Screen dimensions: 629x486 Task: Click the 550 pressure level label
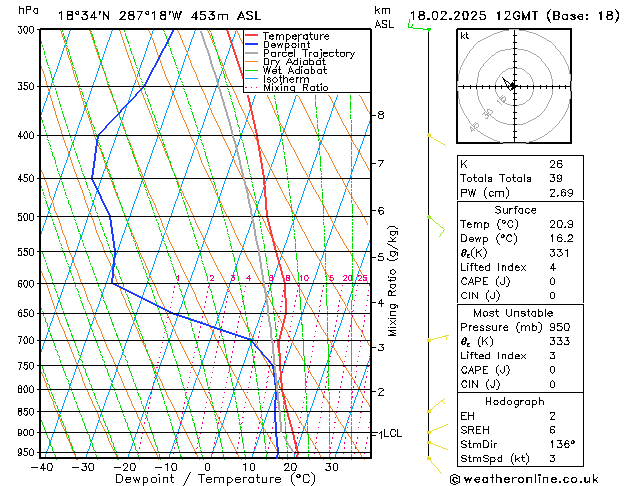[28, 252]
